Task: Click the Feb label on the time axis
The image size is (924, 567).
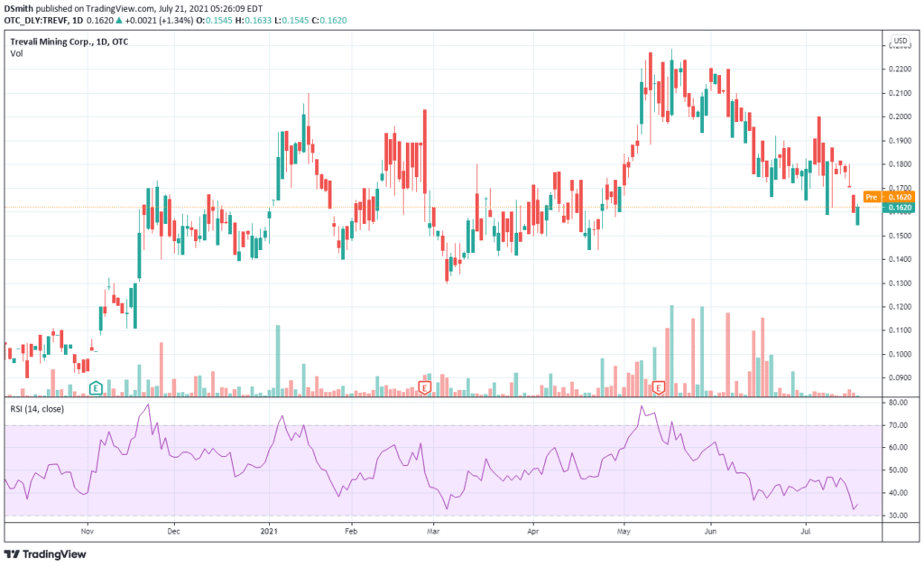Action: tap(351, 531)
